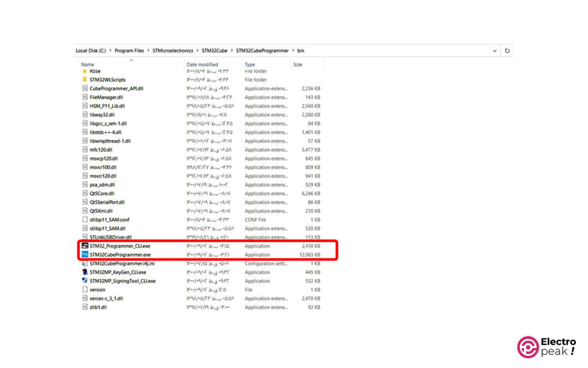The width and height of the screenshot is (588, 368).
Task: Select the zlib1.dll file name
Action: click(98, 307)
